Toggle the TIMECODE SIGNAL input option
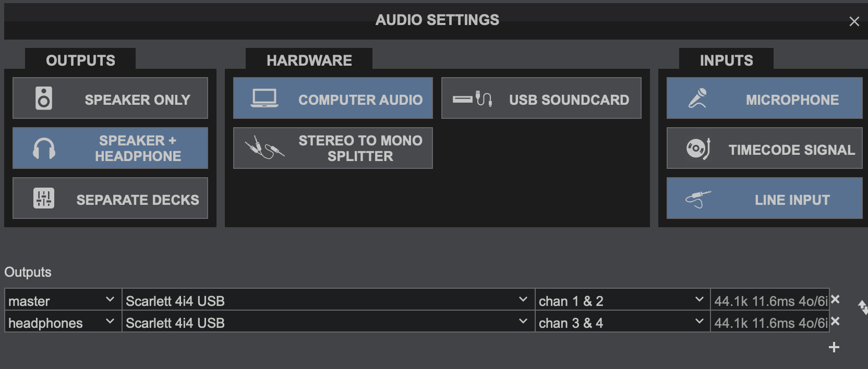 click(x=764, y=149)
